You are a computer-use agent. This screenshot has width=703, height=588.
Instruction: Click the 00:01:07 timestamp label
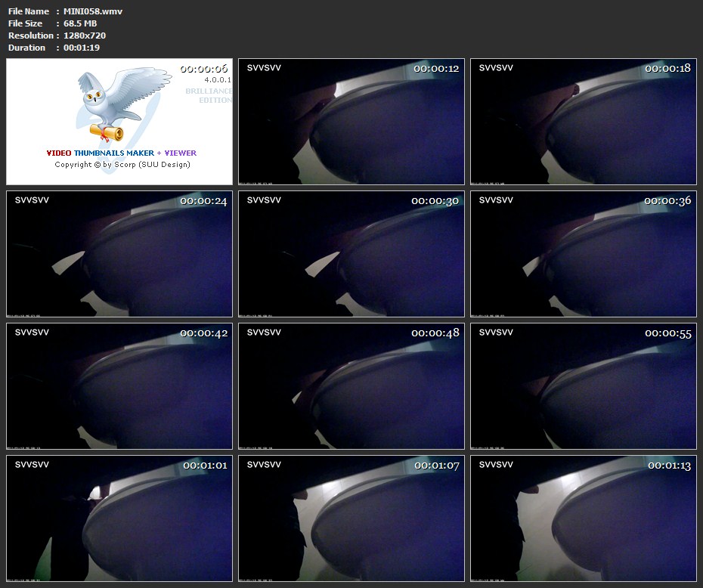pos(437,466)
